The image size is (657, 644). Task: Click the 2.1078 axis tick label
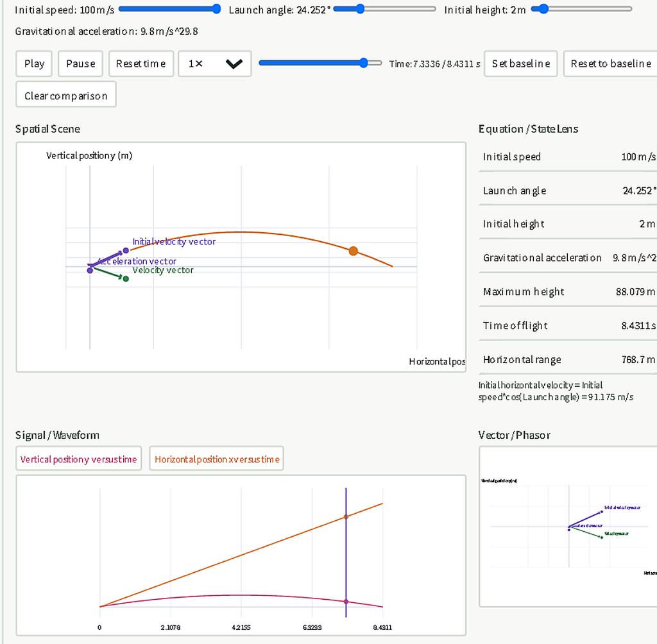(170, 627)
